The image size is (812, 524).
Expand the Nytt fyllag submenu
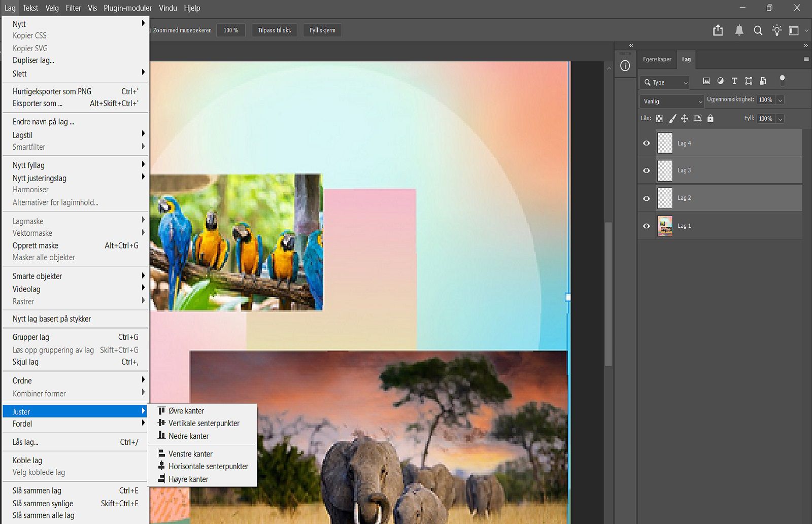pyautogui.click(x=75, y=165)
